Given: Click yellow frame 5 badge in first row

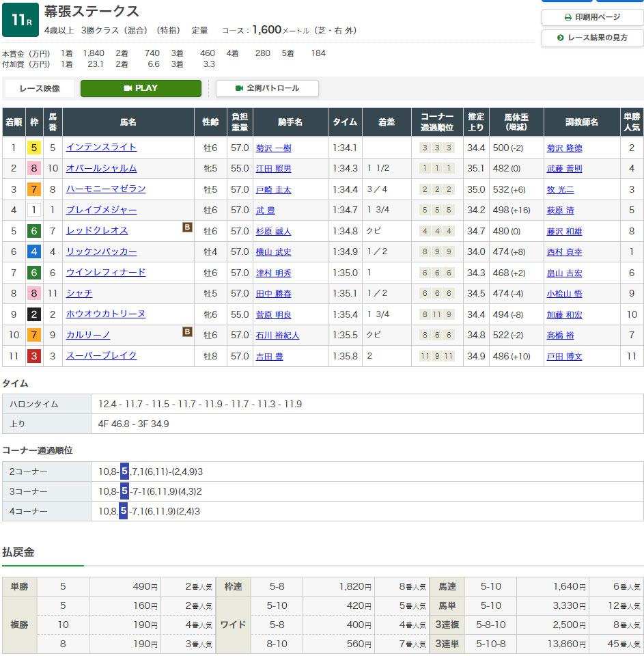Looking at the screenshot, I should [34, 148].
